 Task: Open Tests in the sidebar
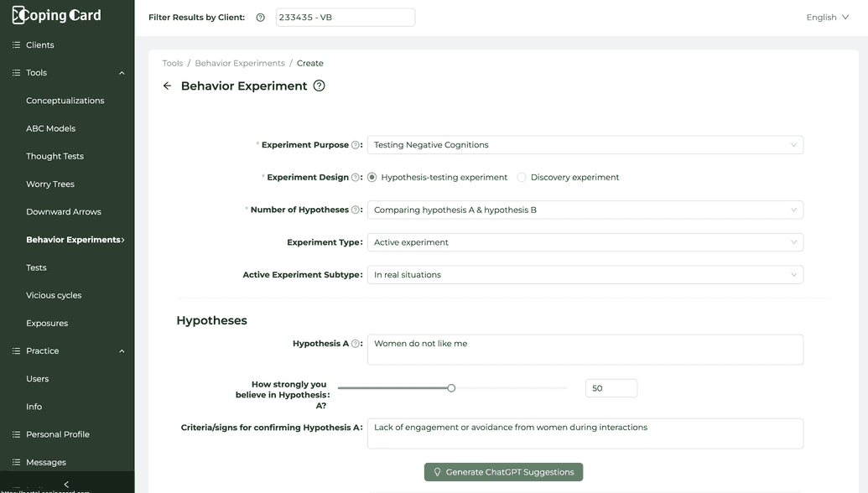click(36, 267)
